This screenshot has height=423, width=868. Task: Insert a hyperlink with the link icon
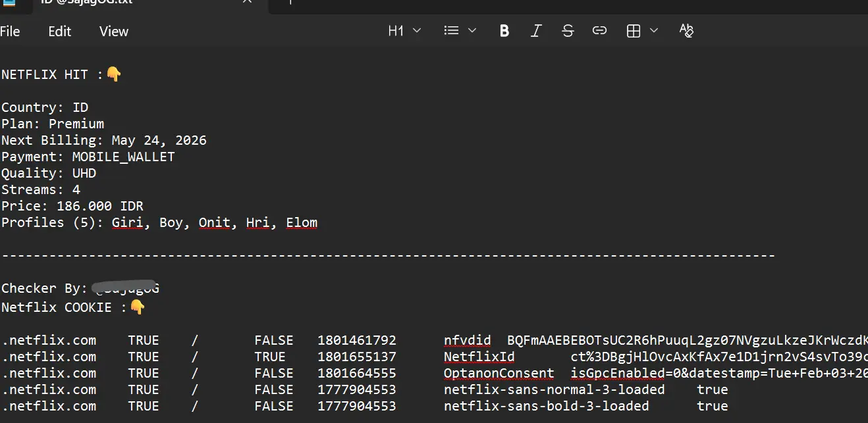599,31
